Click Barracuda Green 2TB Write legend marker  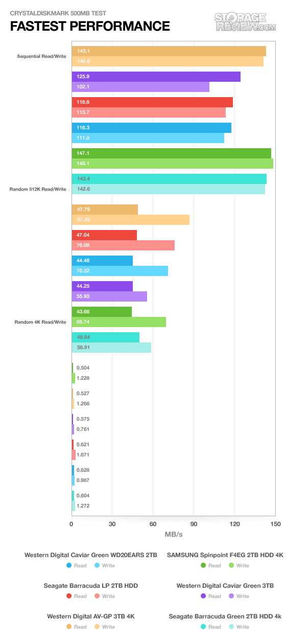tap(231, 627)
